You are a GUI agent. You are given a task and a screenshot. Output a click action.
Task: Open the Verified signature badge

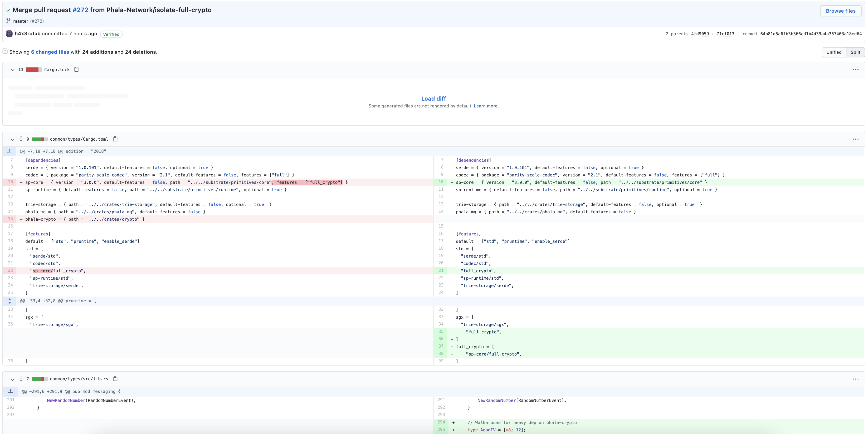[x=111, y=34]
